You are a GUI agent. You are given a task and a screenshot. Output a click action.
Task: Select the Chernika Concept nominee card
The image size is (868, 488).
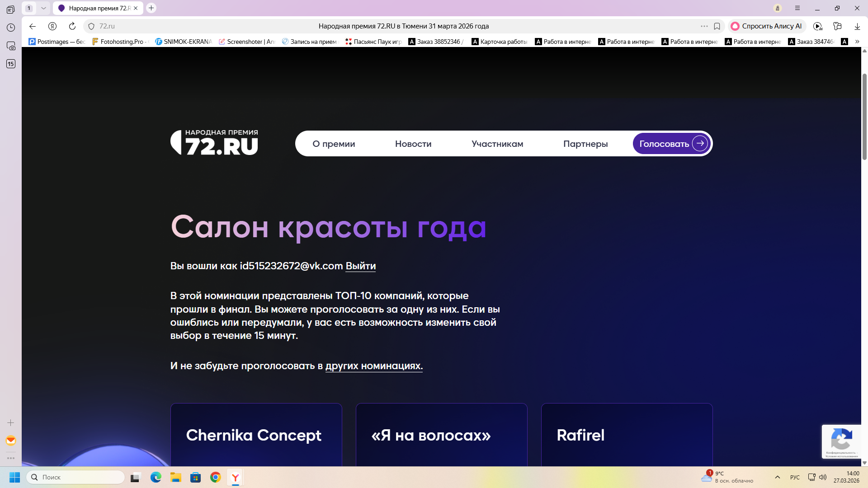coord(256,435)
